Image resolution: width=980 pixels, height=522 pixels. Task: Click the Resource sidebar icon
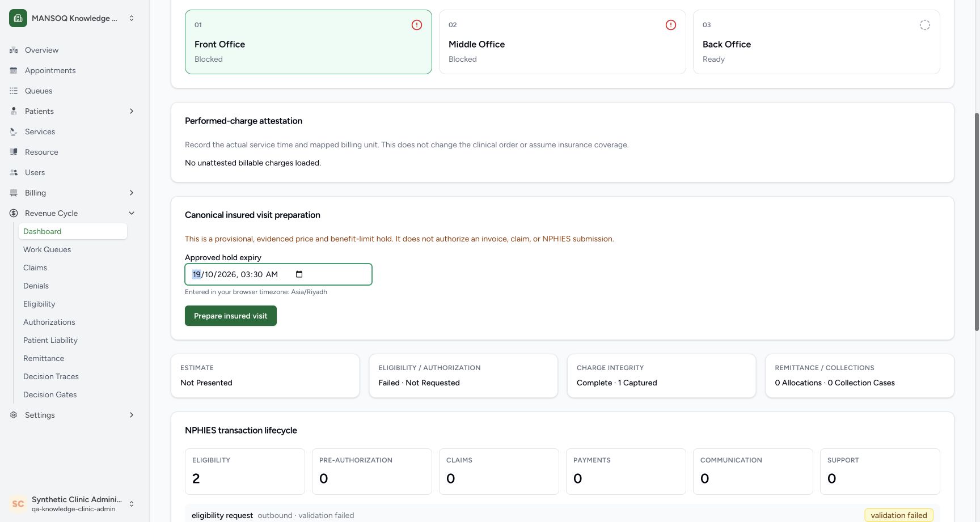coord(14,152)
